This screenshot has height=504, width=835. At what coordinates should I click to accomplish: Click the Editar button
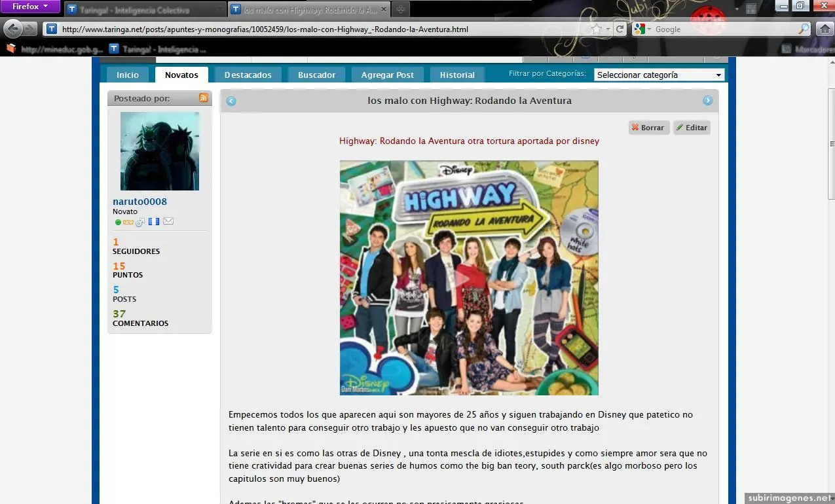click(x=692, y=128)
